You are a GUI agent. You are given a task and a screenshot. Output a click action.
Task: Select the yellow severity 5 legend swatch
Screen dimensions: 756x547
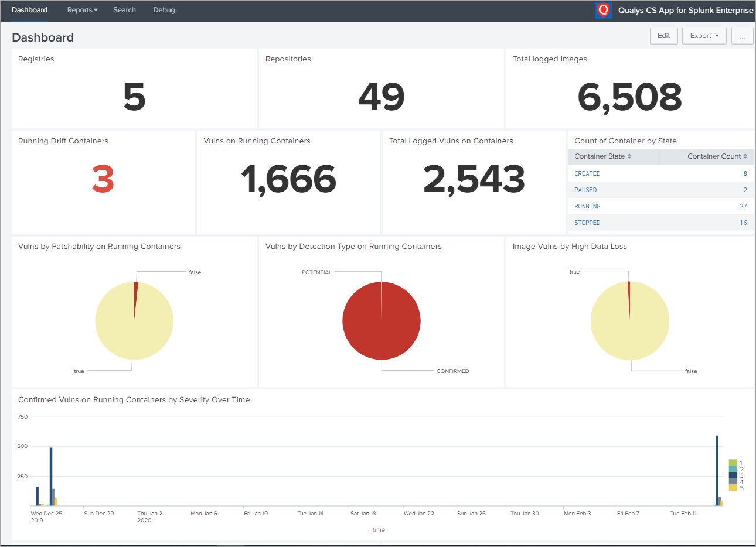click(732, 487)
